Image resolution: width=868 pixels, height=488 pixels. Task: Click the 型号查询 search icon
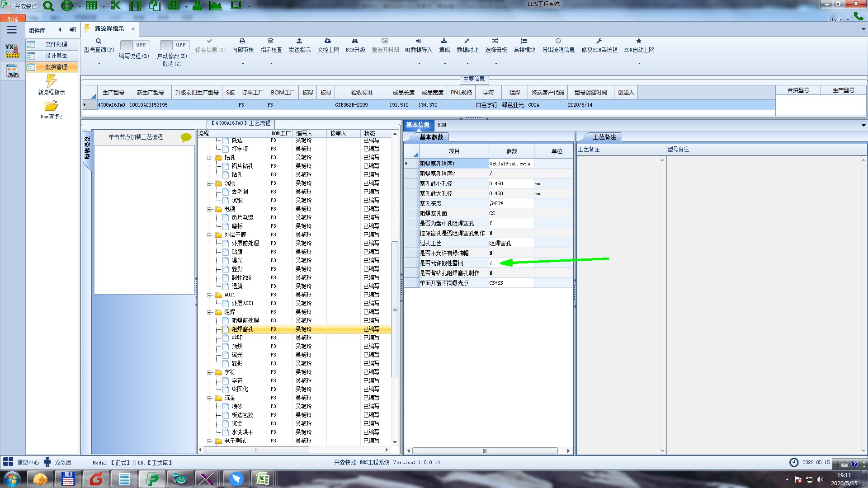tap(99, 41)
